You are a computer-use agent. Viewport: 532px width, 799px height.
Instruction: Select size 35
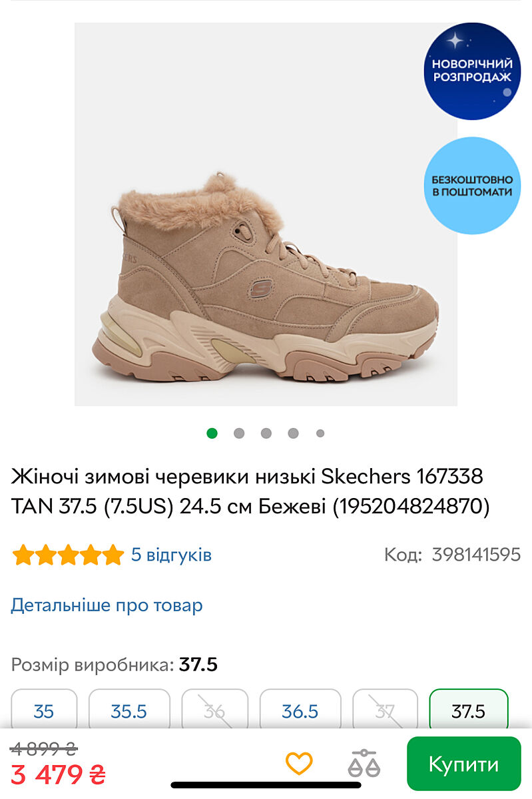click(x=44, y=711)
